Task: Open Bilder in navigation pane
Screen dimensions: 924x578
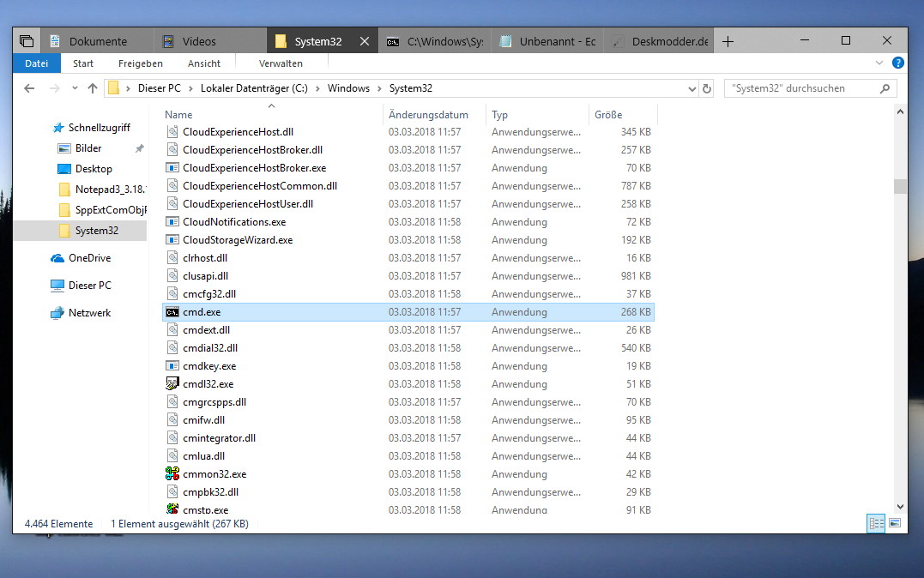Action: (88, 148)
